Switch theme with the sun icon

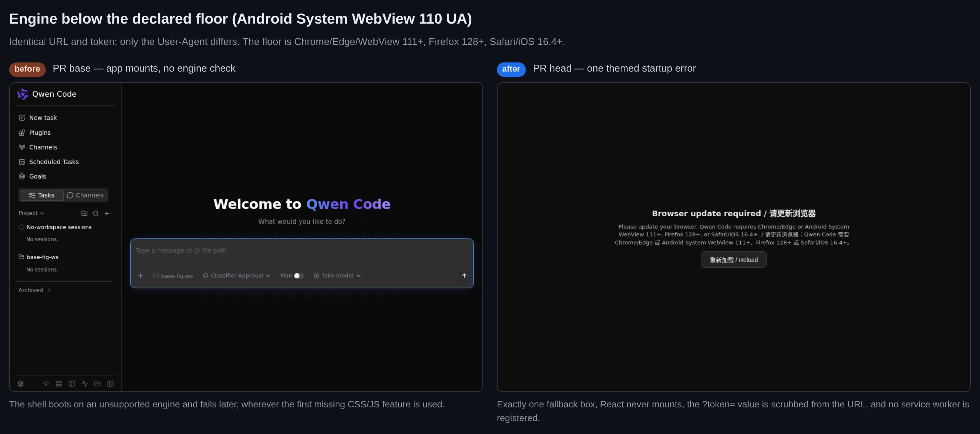pyautogui.click(x=46, y=384)
